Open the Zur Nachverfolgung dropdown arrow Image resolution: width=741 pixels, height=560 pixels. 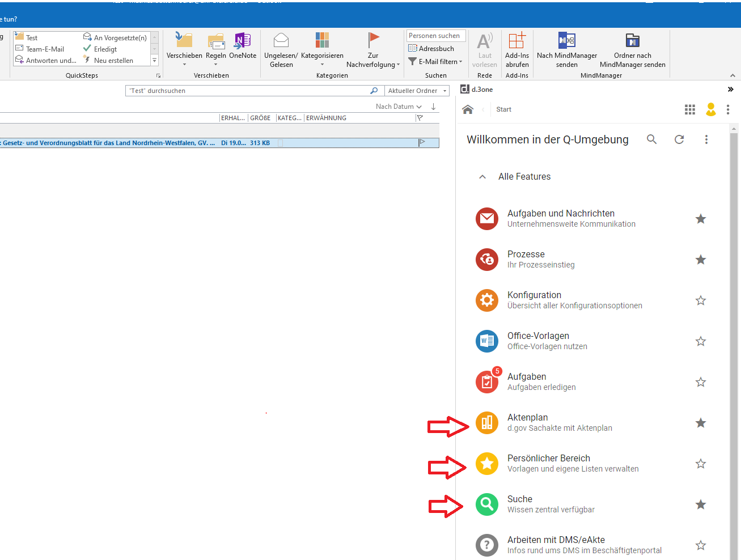pyautogui.click(x=398, y=65)
